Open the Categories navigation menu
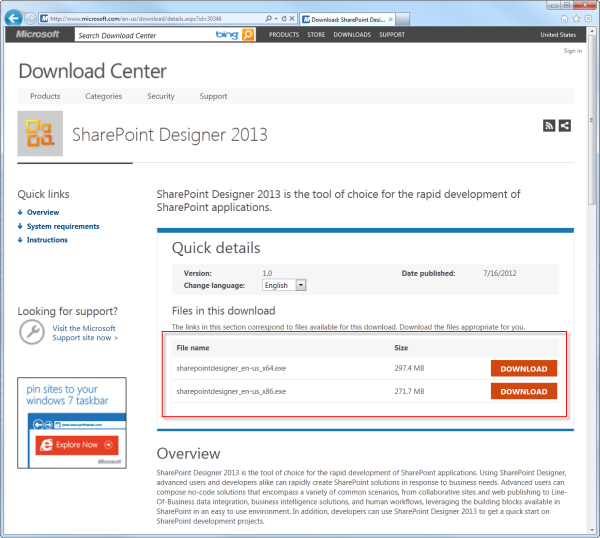The width and height of the screenshot is (600, 538). click(x=104, y=96)
